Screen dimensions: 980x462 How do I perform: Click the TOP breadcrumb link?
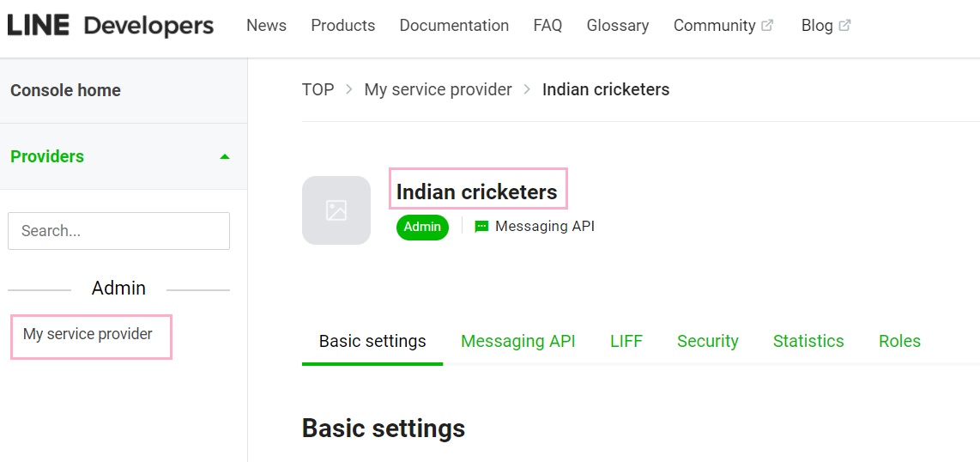coord(318,89)
